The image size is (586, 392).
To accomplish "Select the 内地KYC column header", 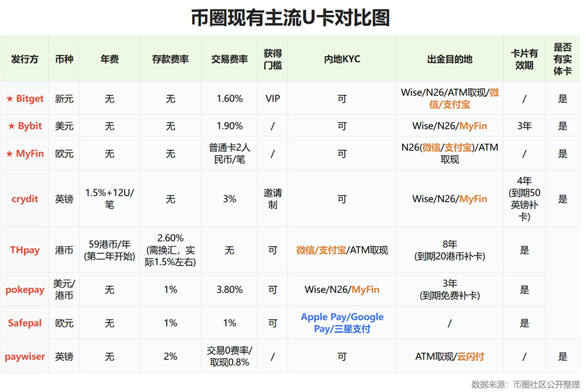I will point(342,59).
